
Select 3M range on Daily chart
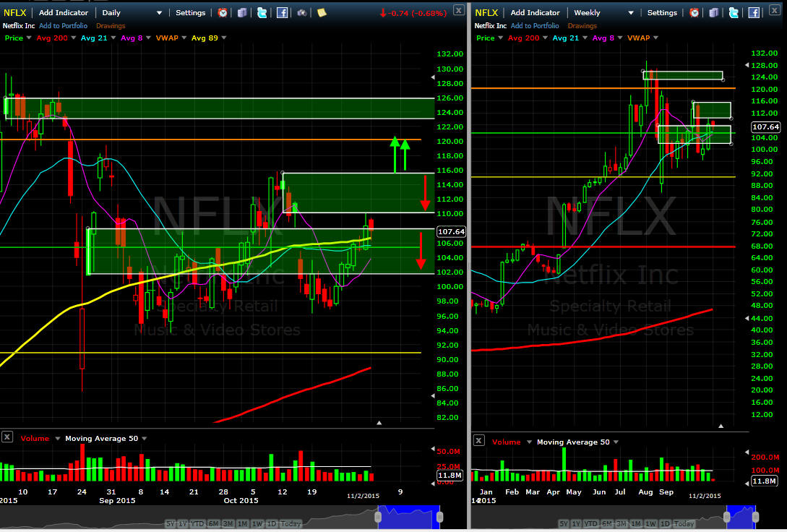228,523
